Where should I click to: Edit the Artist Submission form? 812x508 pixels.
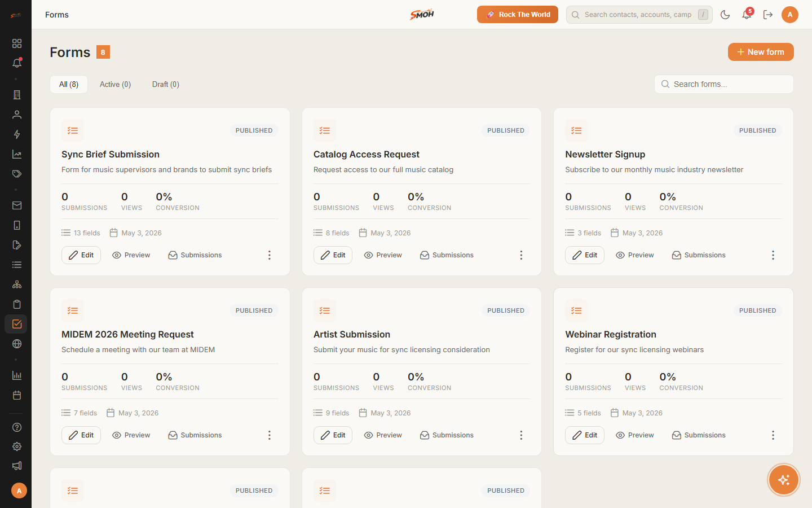click(333, 435)
